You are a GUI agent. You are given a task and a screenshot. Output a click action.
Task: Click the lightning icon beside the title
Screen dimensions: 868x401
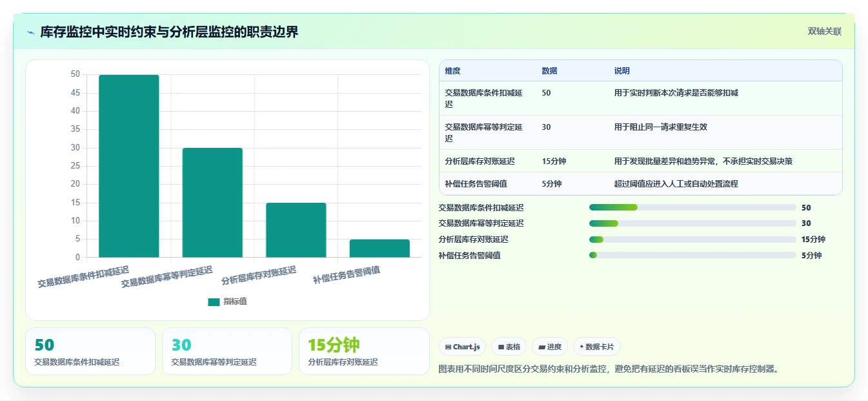pos(30,32)
